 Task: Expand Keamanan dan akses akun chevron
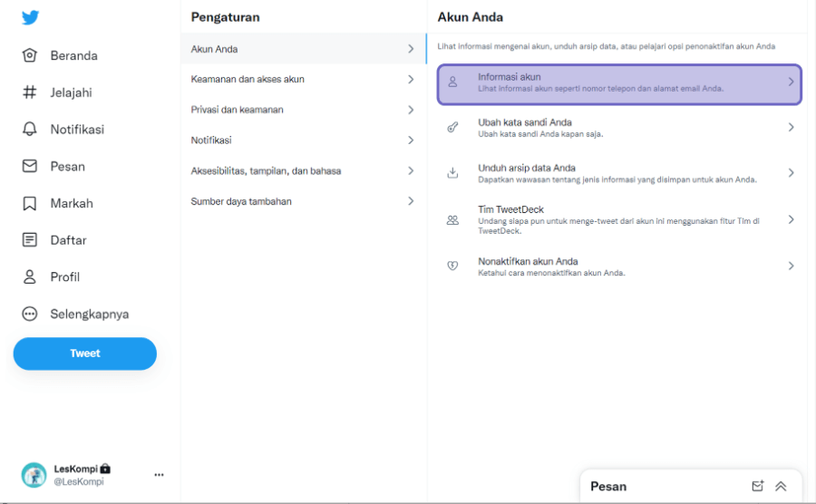(x=411, y=79)
